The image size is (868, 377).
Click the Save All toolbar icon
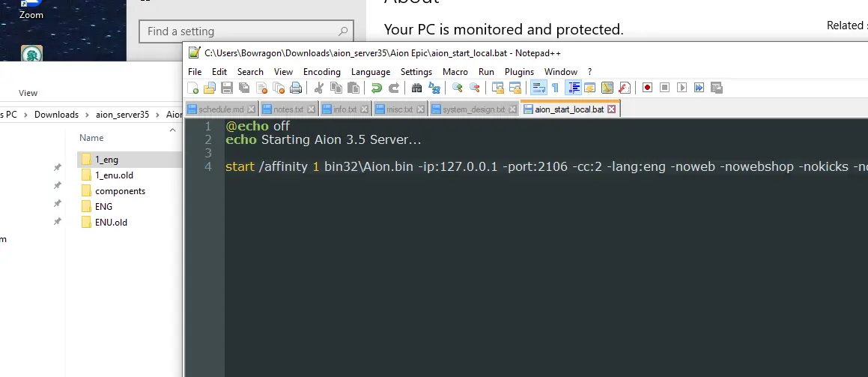pyautogui.click(x=243, y=88)
